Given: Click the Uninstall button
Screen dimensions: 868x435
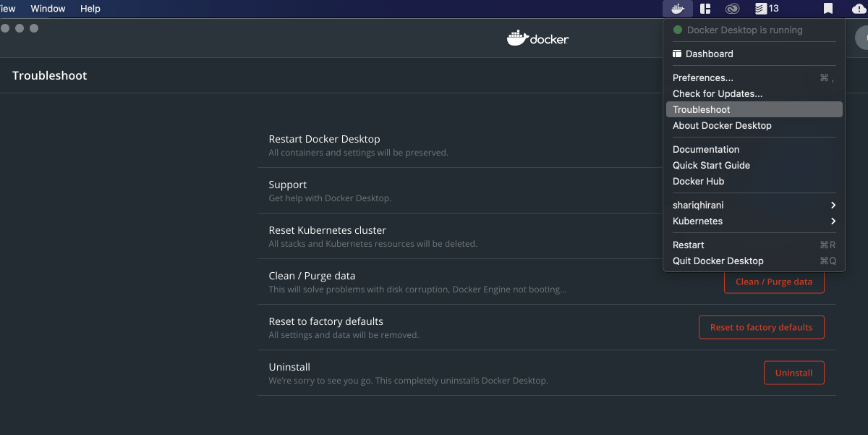Looking at the screenshot, I should (x=793, y=373).
